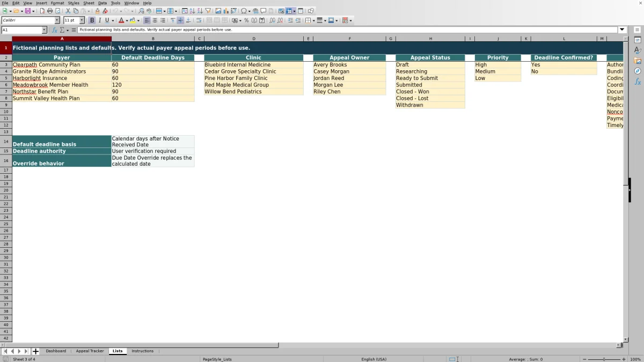Click the Meadowbrook Member Health cell
This screenshot has width=644, height=362.
(x=62, y=85)
